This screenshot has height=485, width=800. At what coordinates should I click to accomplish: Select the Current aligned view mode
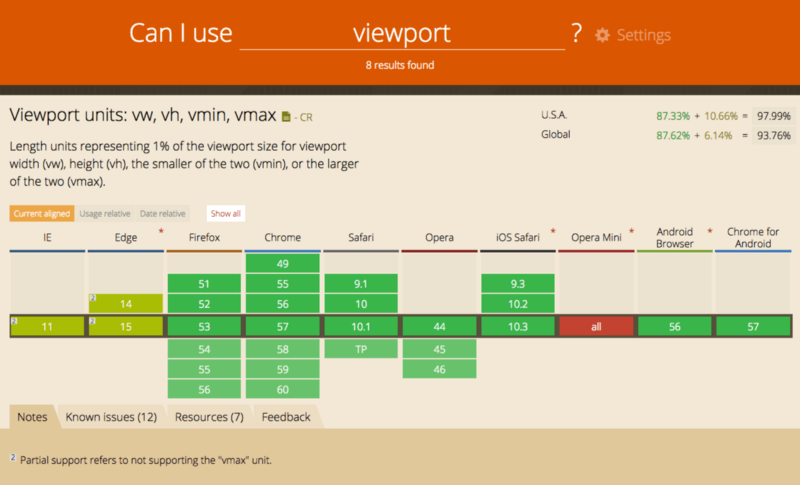(41, 213)
